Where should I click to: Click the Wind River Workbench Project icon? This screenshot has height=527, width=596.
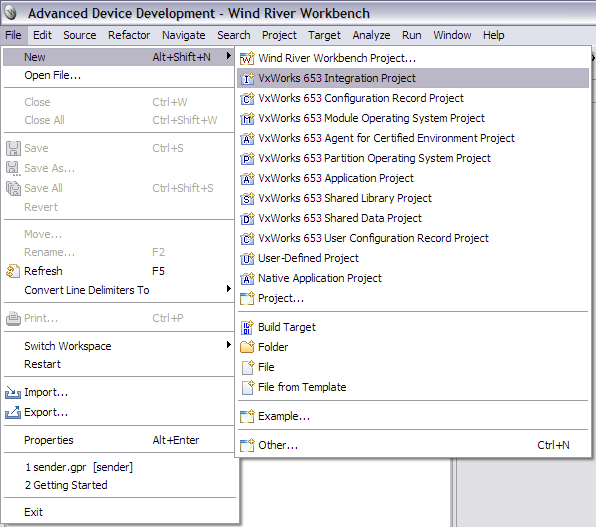coord(247,58)
